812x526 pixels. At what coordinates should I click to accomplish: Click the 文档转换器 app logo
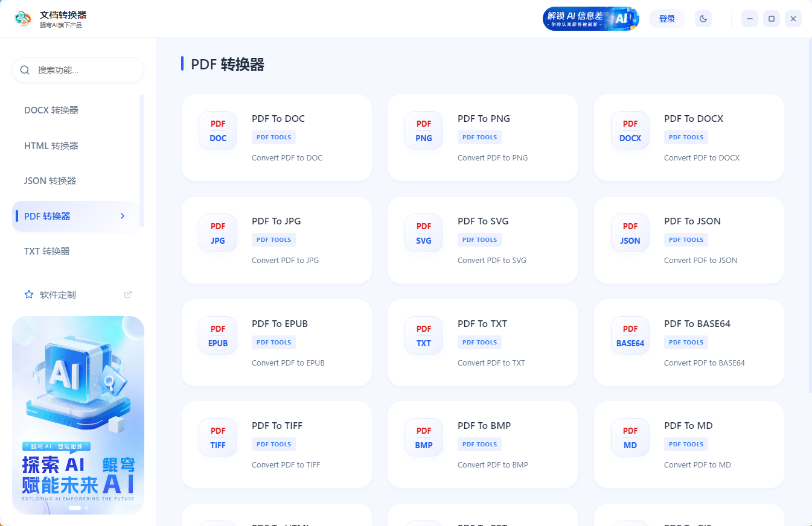[23, 18]
